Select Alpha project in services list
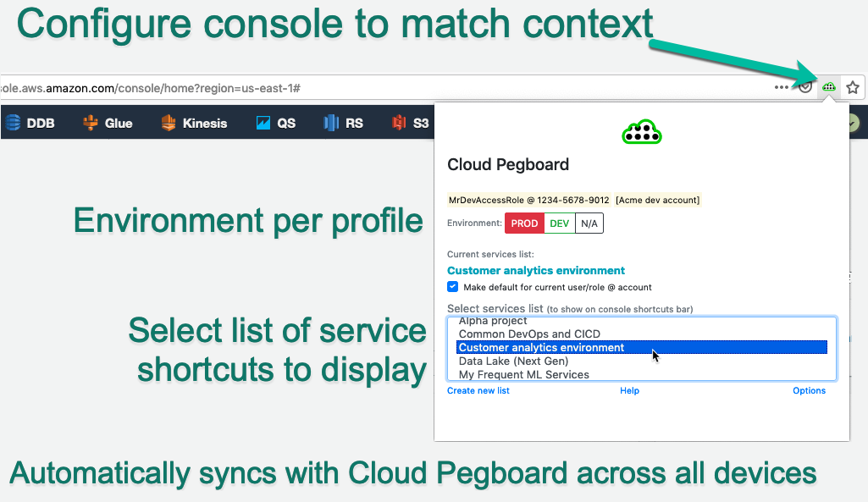The image size is (868, 502). tap(642, 322)
